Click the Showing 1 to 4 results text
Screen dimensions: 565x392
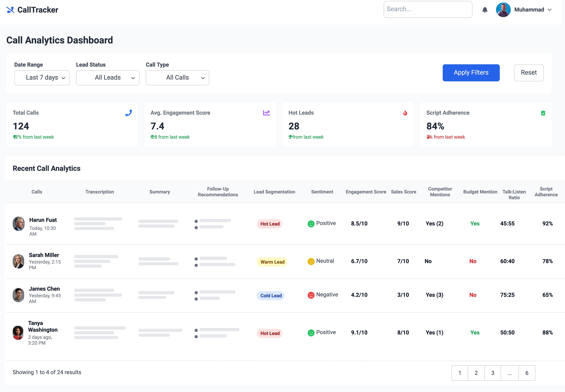[47, 372]
